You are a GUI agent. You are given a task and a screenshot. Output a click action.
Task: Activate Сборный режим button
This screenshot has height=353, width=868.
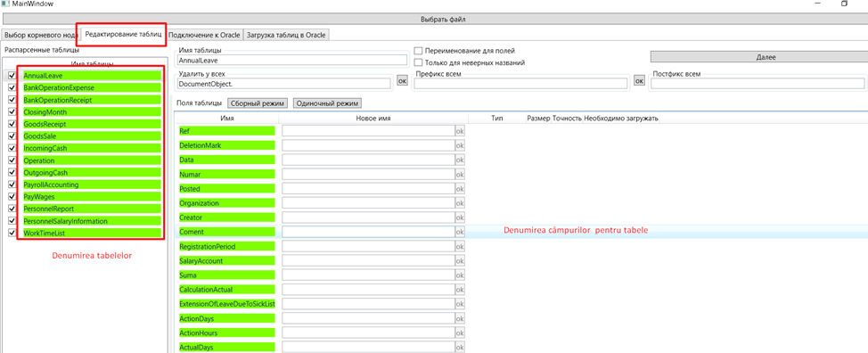pos(258,103)
